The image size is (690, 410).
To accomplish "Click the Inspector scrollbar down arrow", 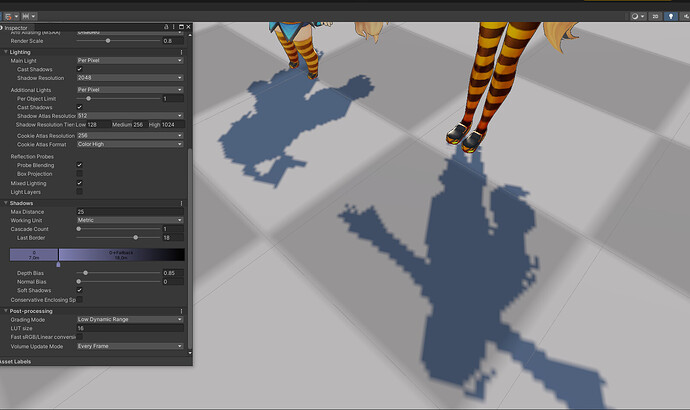I will (190, 353).
